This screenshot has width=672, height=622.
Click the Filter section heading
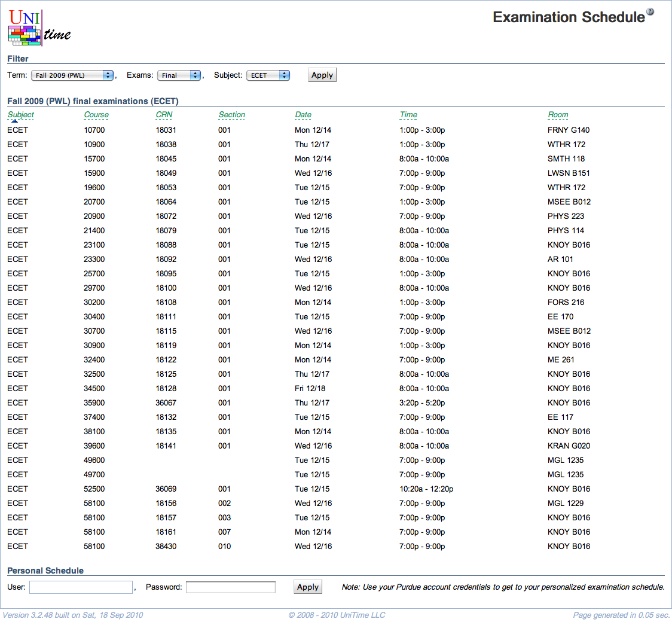(x=17, y=59)
